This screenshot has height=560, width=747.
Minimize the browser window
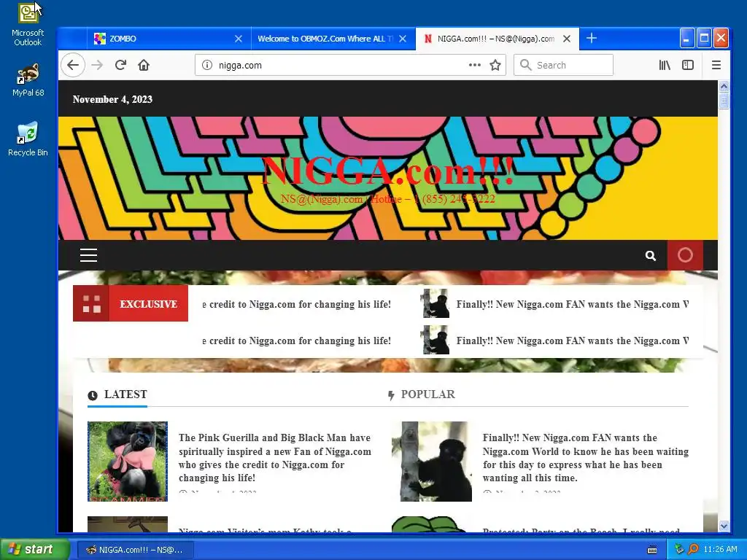(686, 38)
